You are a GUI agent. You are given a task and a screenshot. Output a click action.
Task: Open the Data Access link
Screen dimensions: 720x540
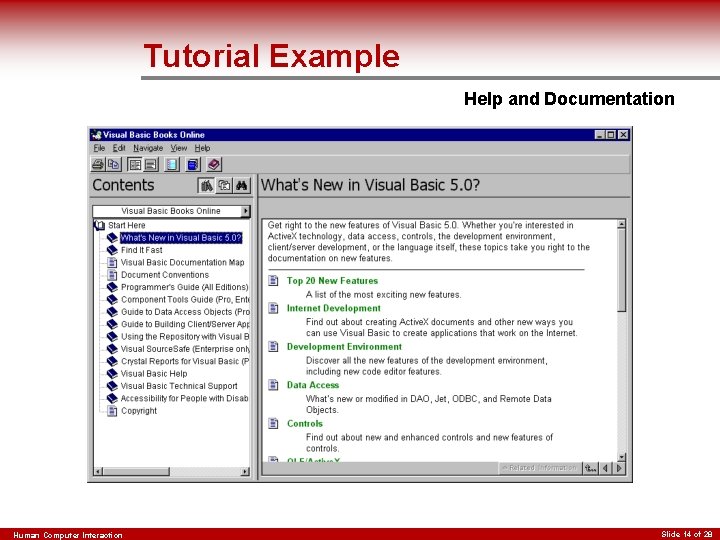point(313,385)
